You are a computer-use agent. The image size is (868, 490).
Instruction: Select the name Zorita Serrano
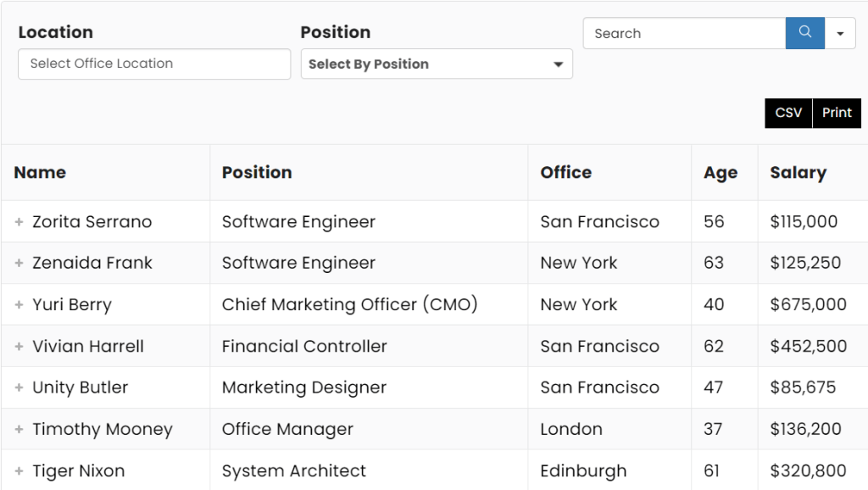92,221
